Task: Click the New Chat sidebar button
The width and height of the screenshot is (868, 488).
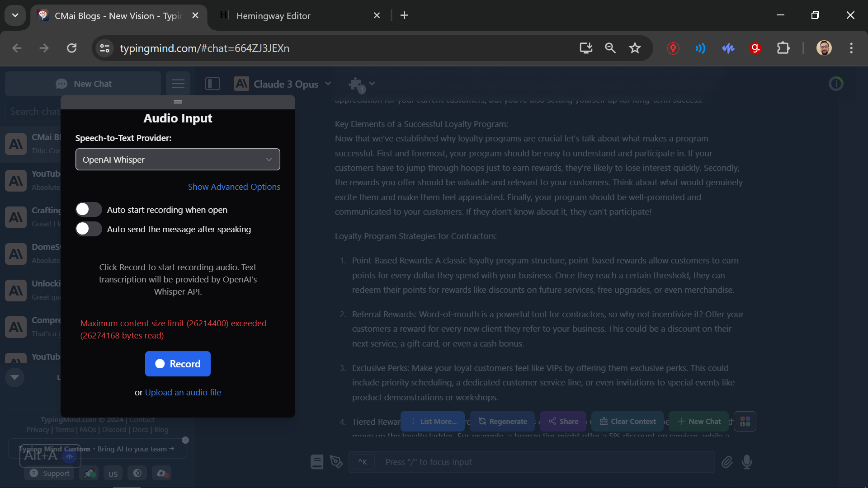Action: pyautogui.click(x=83, y=84)
